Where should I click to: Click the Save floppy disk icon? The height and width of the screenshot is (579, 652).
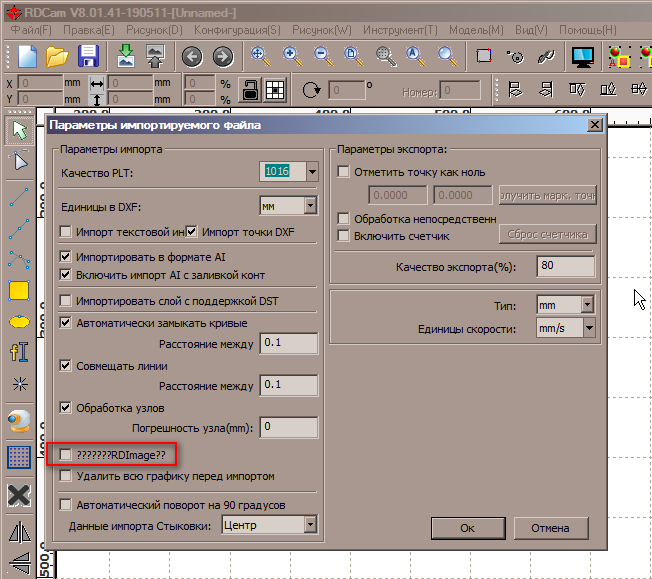88,56
